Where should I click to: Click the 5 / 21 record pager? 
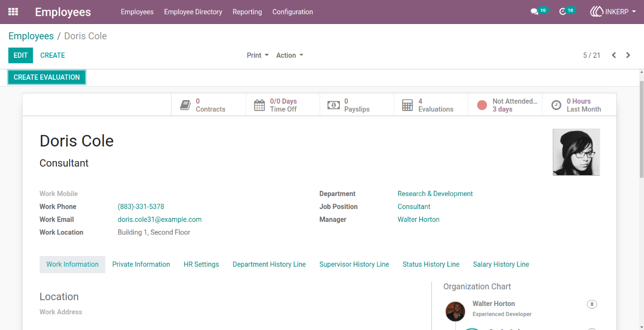pyautogui.click(x=592, y=55)
